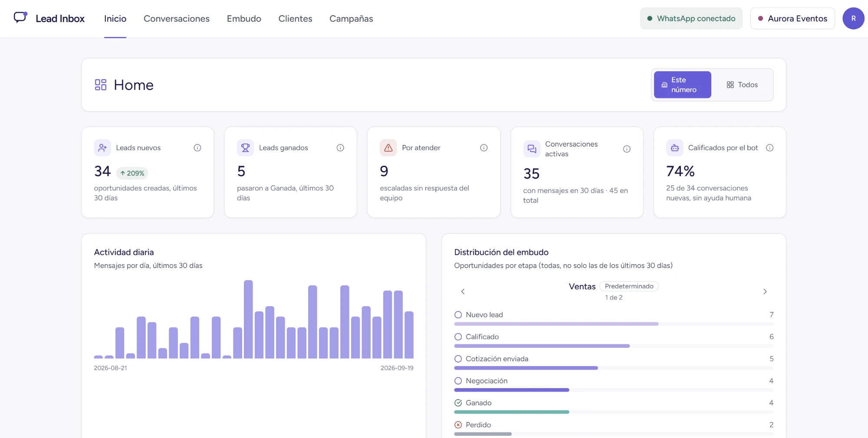Click the Perdido stage label
The image size is (868, 438).
pyautogui.click(x=478, y=425)
